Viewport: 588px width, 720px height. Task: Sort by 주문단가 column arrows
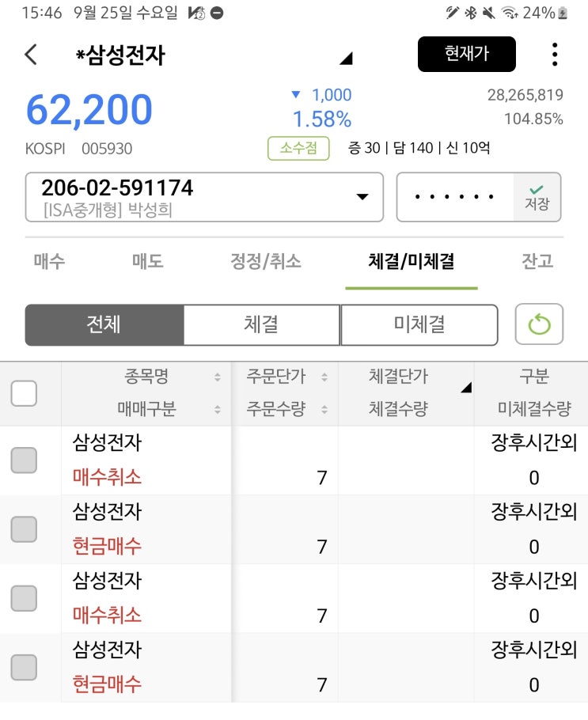(x=324, y=377)
